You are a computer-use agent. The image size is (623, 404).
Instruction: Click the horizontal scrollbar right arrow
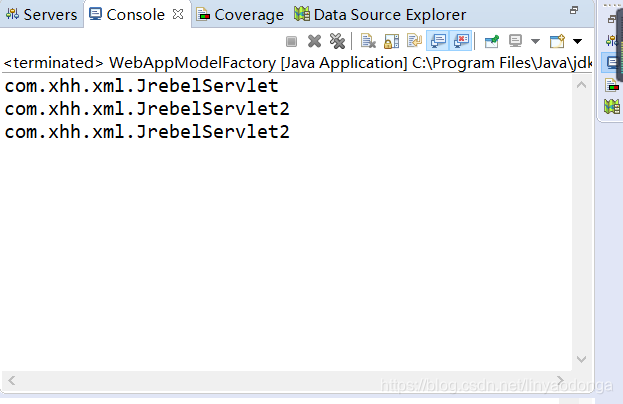pyautogui.click(x=560, y=381)
